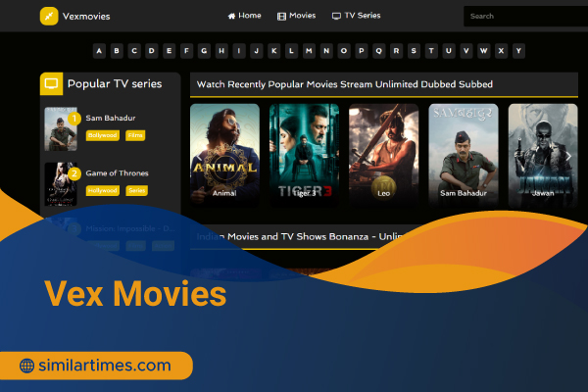Open the Vexmovies site title link

(x=86, y=17)
